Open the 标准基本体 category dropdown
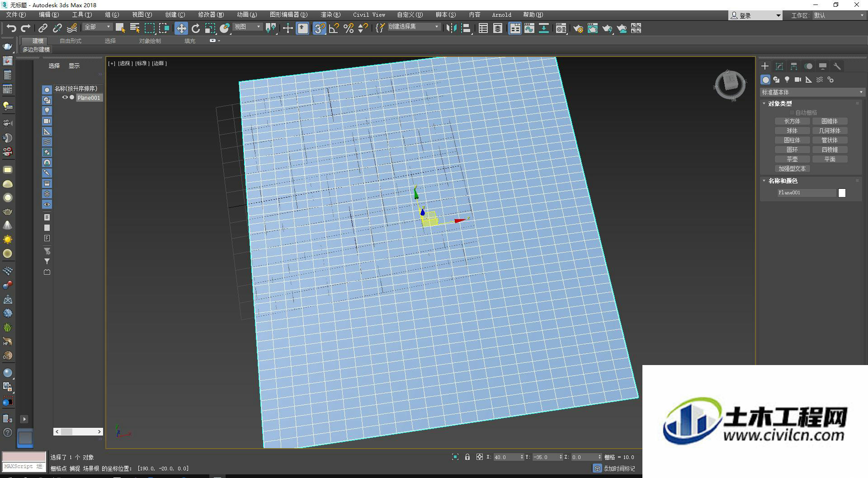The width and height of the screenshot is (868, 478). tap(812, 92)
